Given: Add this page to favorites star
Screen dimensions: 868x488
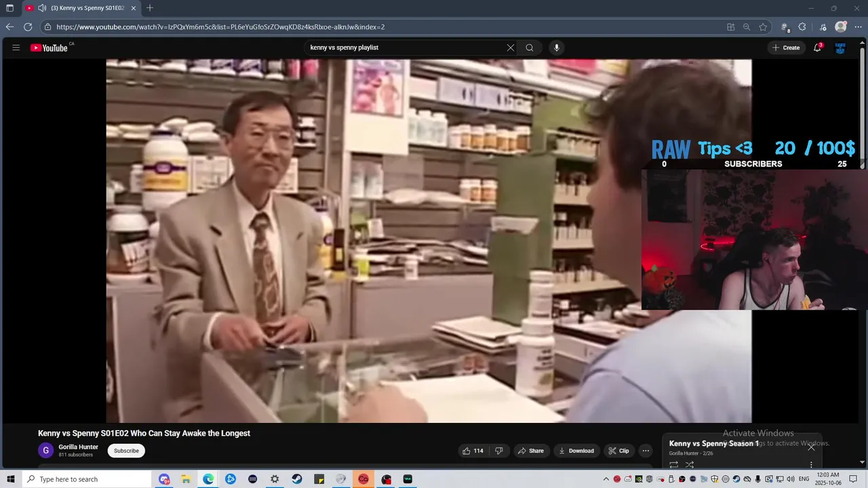Looking at the screenshot, I should pos(763,27).
